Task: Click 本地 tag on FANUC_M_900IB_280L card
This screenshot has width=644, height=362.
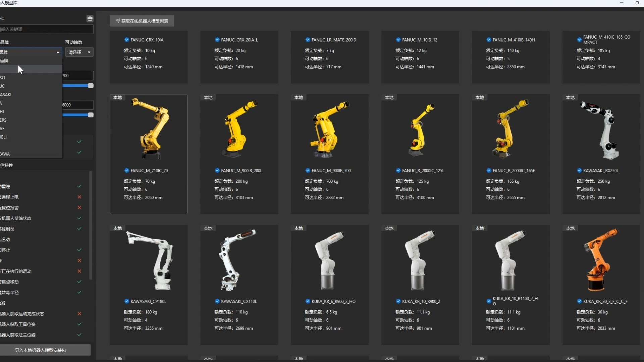Action: tap(208, 98)
